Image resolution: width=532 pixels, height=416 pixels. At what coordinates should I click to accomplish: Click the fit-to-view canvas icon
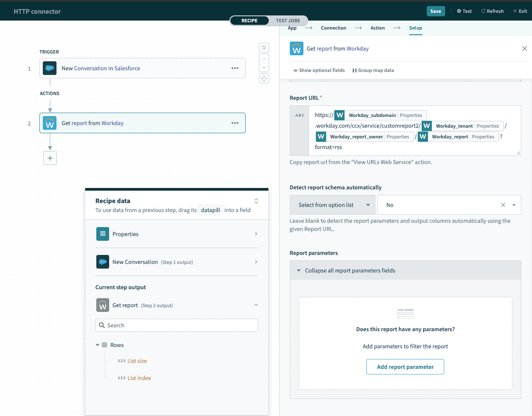pos(264,78)
